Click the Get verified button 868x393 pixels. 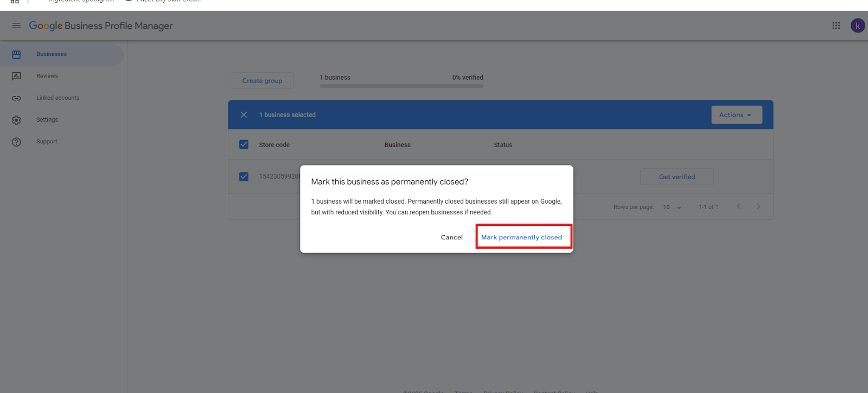coord(676,177)
